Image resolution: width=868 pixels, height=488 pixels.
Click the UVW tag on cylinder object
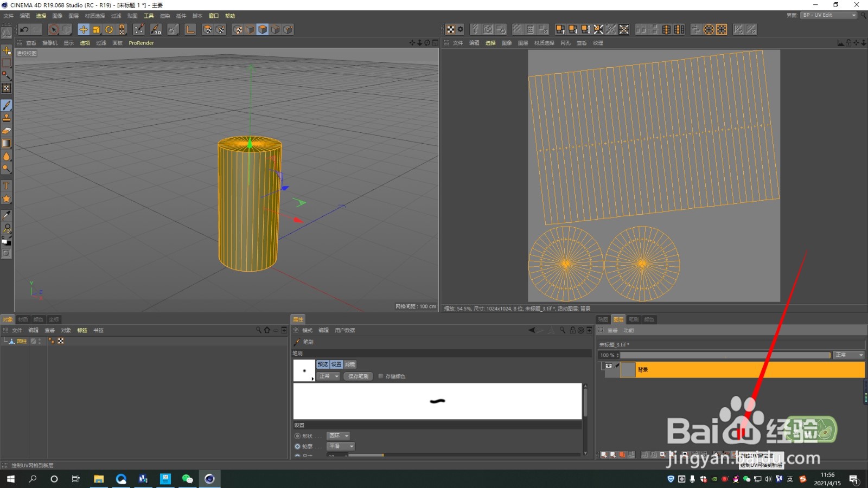coord(61,341)
